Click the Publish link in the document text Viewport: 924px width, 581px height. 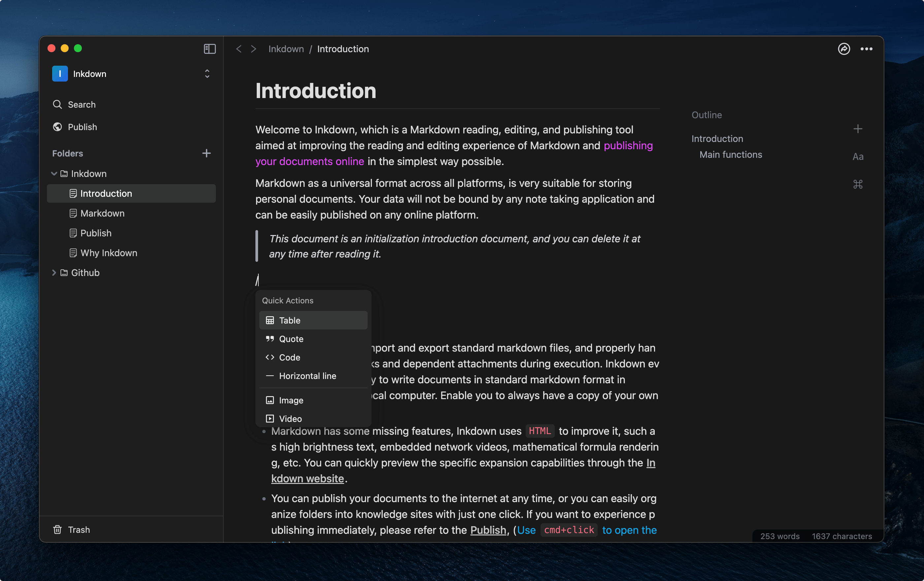click(x=488, y=530)
